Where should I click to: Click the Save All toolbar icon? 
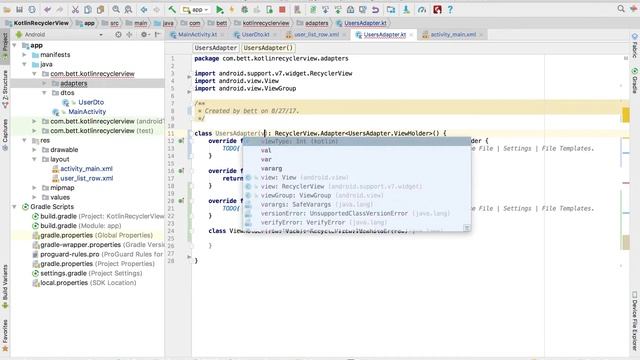19,9
